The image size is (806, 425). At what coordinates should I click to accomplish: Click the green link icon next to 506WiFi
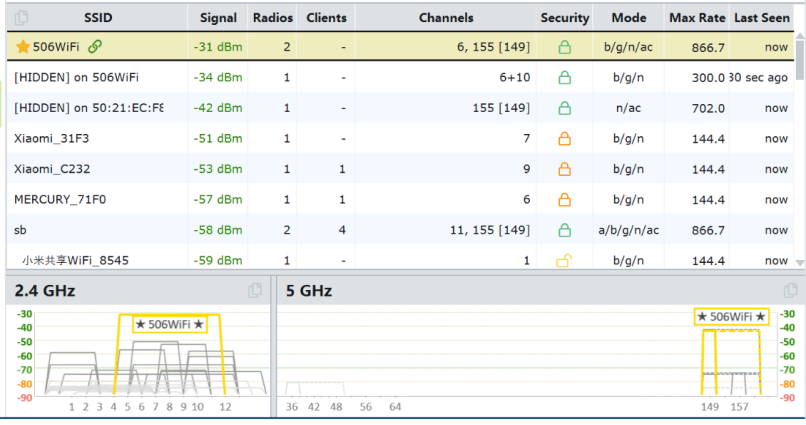95,46
